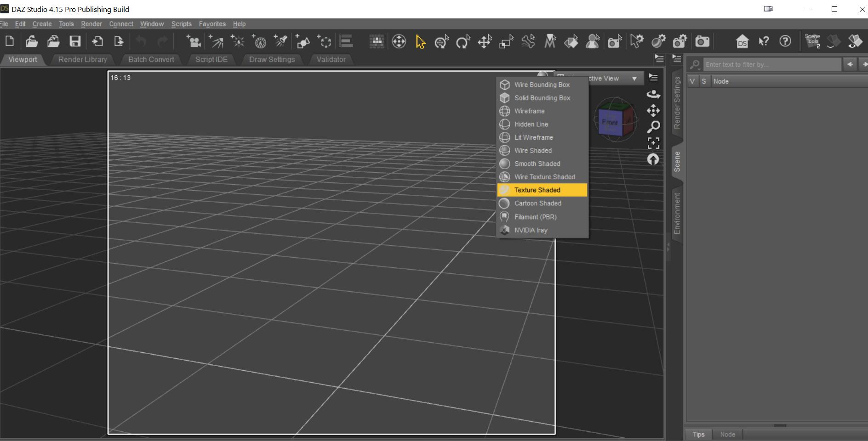Screen dimensions: 868x441
Task: Add a new spotlight
Action: (x=280, y=41)
